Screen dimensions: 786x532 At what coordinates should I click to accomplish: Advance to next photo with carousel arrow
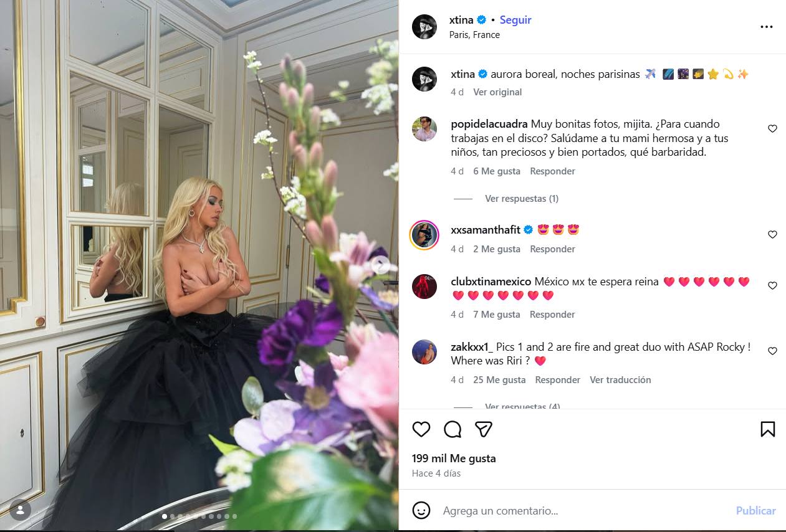click(381, 266)
